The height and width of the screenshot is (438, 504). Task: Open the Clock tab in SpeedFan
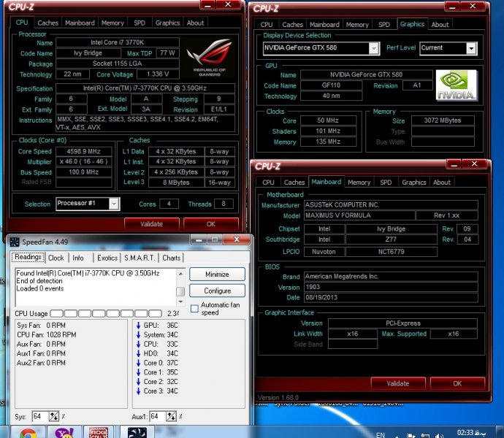tap(56, 258)
